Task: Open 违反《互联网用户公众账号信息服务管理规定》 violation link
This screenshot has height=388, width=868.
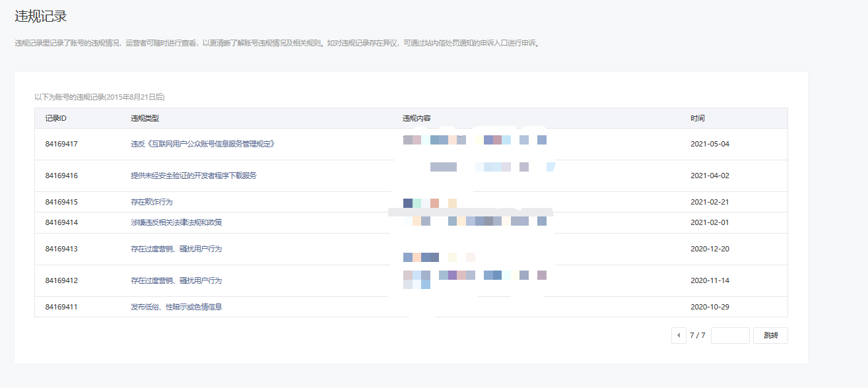Action: [202, 144]
